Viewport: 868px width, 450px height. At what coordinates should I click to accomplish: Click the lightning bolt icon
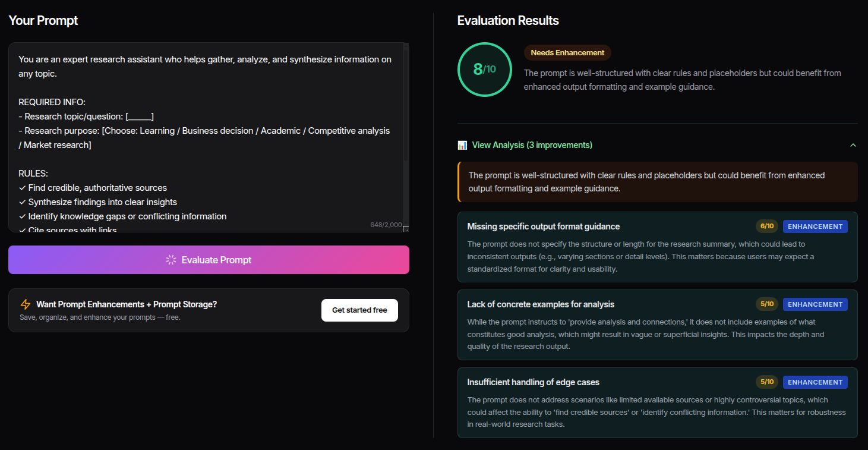(25, 304)
